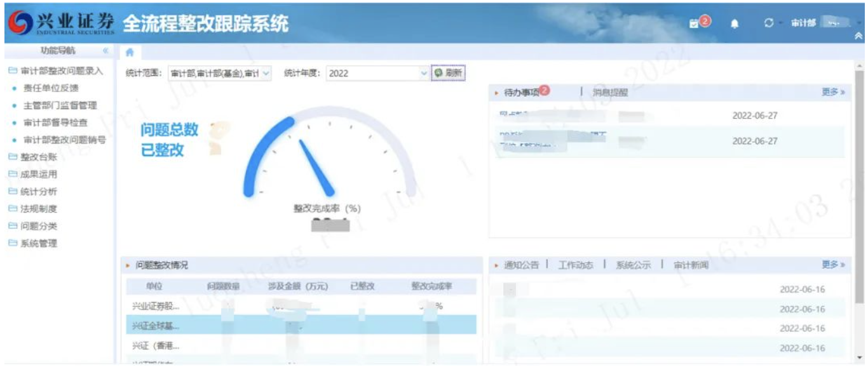Click the double-chevron collapse header icon
The width and height of the screenshot is (868, 367).
point(859,37)
